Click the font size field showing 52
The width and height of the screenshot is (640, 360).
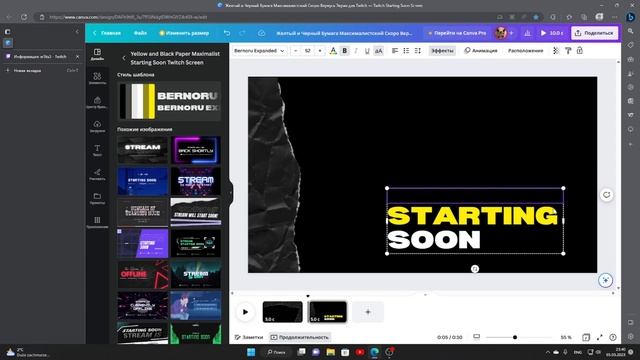point(308,51)
